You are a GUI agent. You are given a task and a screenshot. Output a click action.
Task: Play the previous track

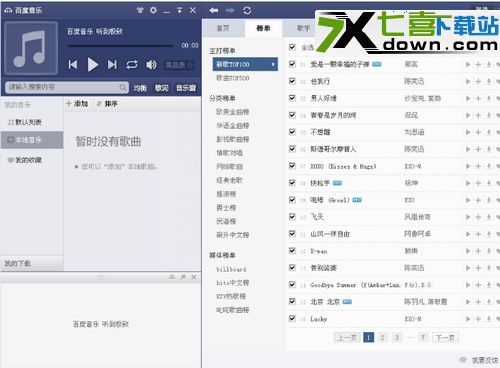[x=73, y=64]
